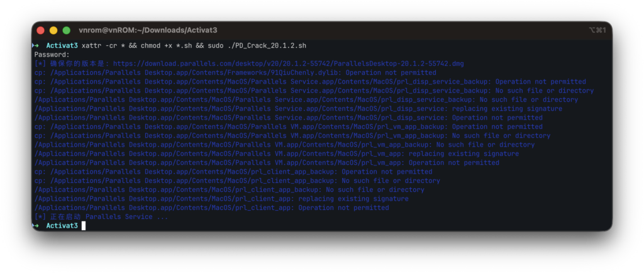Image resolution: width=644 pixels, height=273 pixels.
Task: Click the prompt arrow on the first line
Action: 36,46
